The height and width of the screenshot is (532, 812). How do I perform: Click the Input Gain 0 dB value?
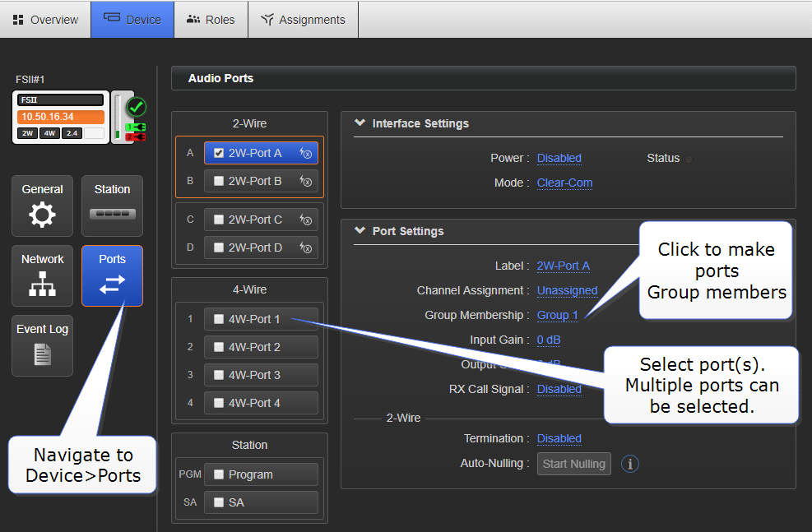tap(549, 340)
